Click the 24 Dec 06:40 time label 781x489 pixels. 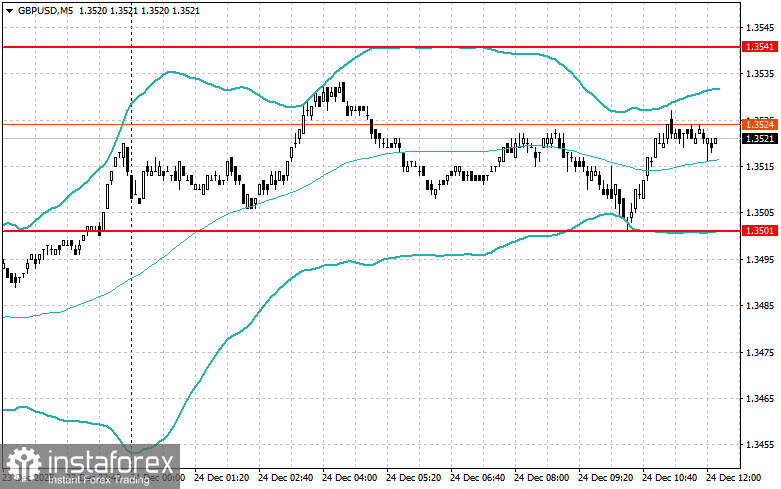[x=477, y=478]
